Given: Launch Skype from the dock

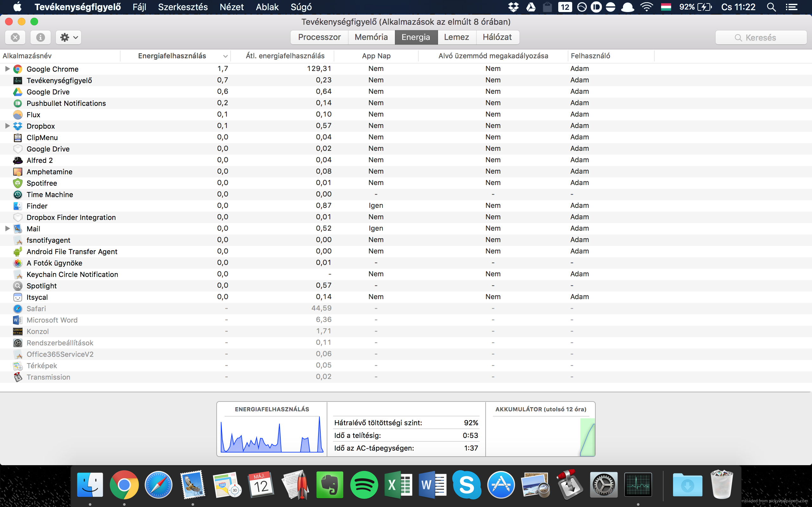Looking at the screenshot, I should tap(467, 485).
